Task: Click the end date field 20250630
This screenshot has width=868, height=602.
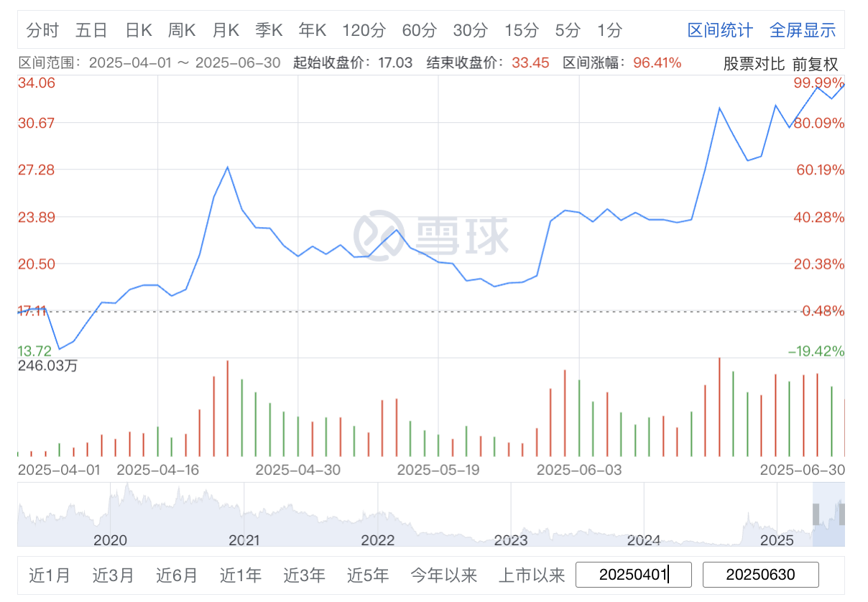Action: [760, 575]
